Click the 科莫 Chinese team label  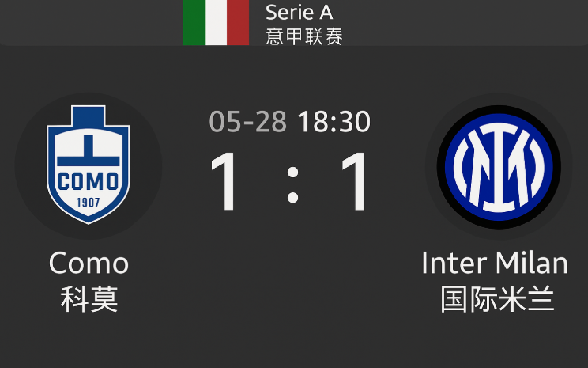click(x=89, y=299)
